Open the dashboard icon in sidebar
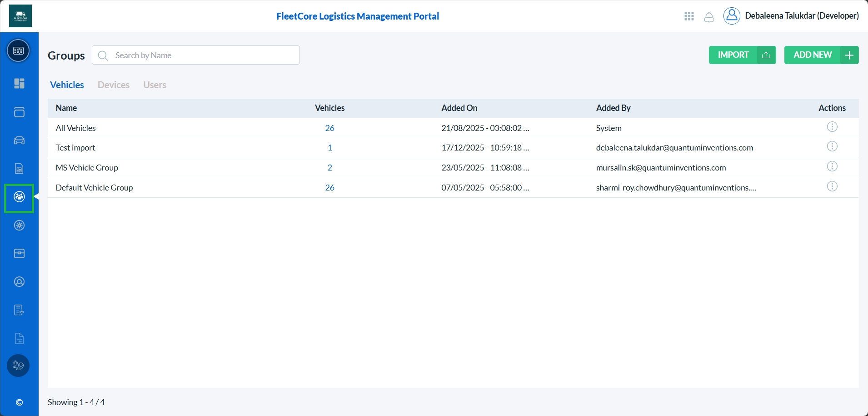 19,84
